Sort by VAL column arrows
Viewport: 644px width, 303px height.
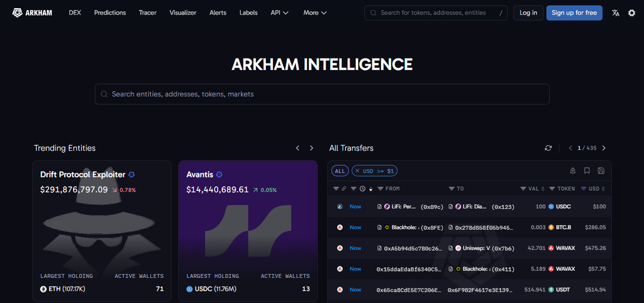click(x=543, y=189)
